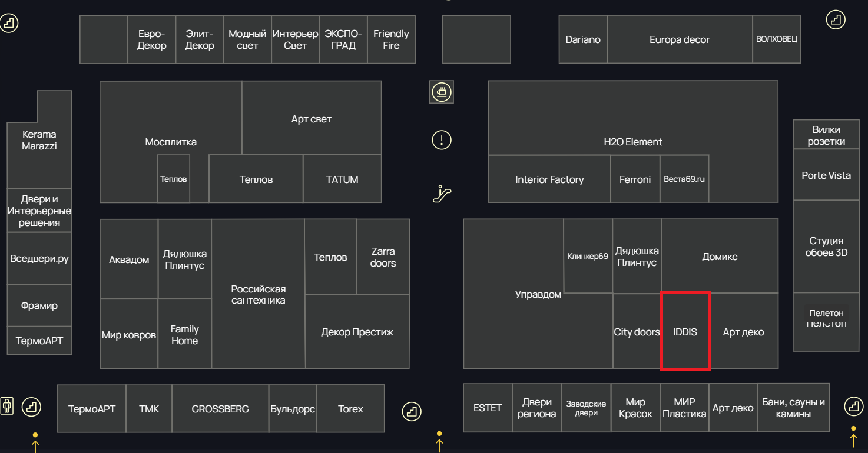The width and height of the screenshot is (868, 453).
Task: Open the Бани, сауны и камины store
Action: tap(793, 408)
